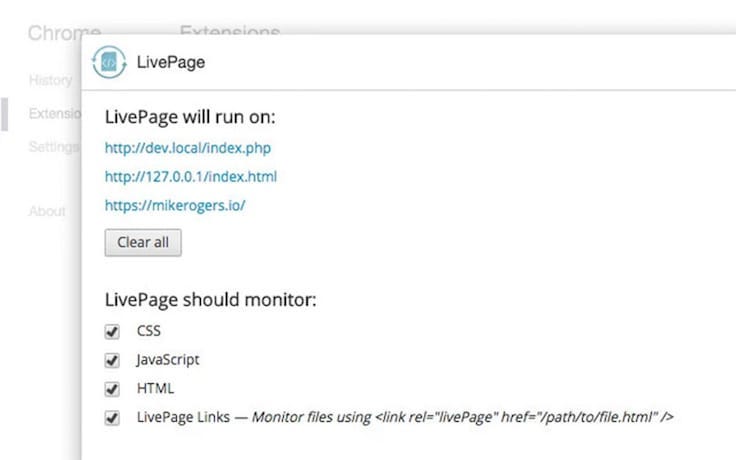This screenshot has width=736, height=460.
Task: Visit the https://mikerogers.io/ link
Action: pyautogui.click(x=175, y=206)
